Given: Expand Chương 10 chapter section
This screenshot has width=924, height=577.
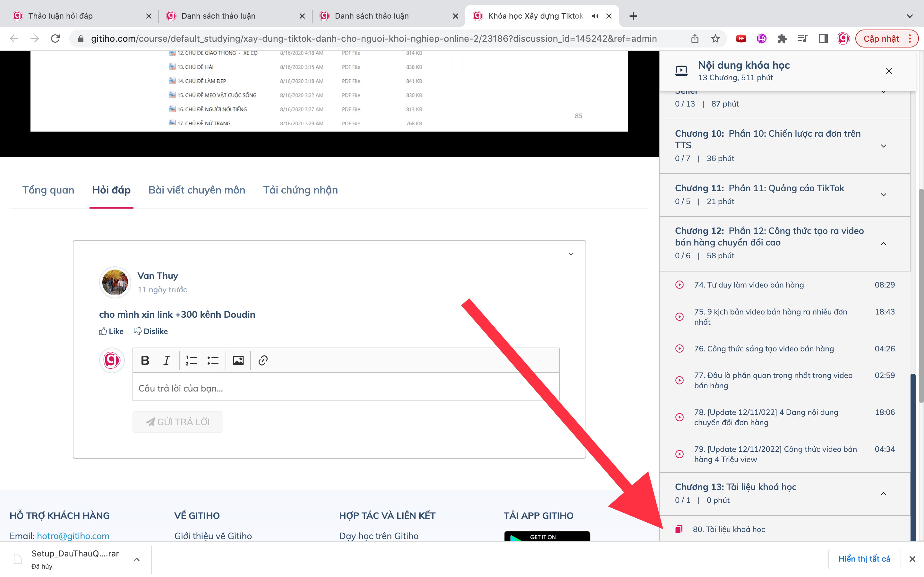Looking at the screenshot, I should (883, 146).
